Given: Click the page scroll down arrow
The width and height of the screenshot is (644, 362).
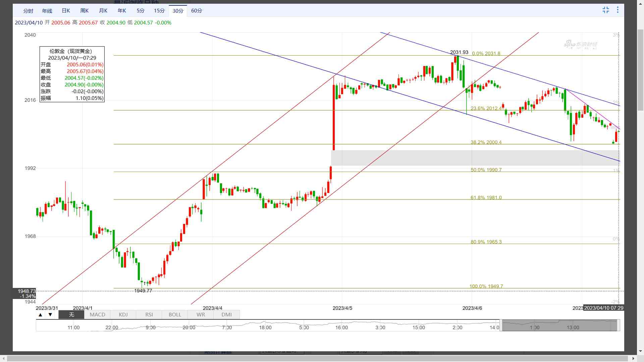Looking at the screenshot, I should click(640, 351).
